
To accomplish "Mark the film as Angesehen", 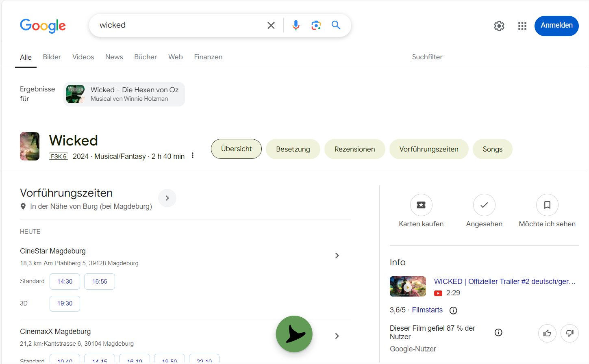I will click(484, 205).
